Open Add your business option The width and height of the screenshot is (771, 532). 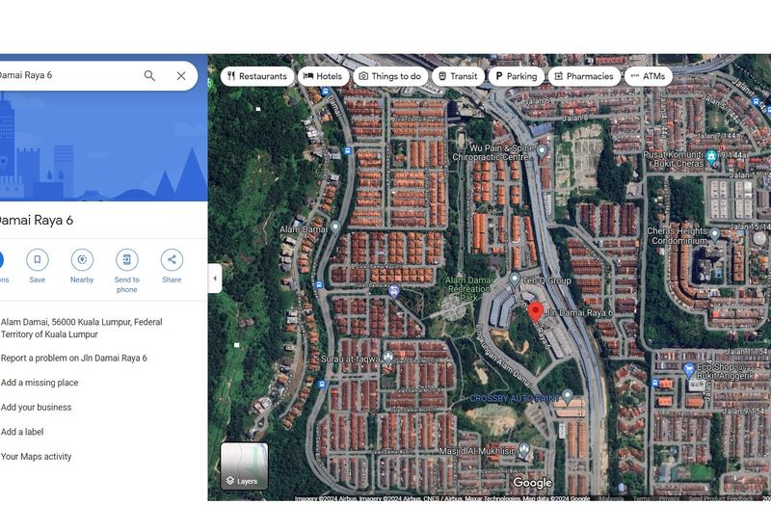coord(37,408)
